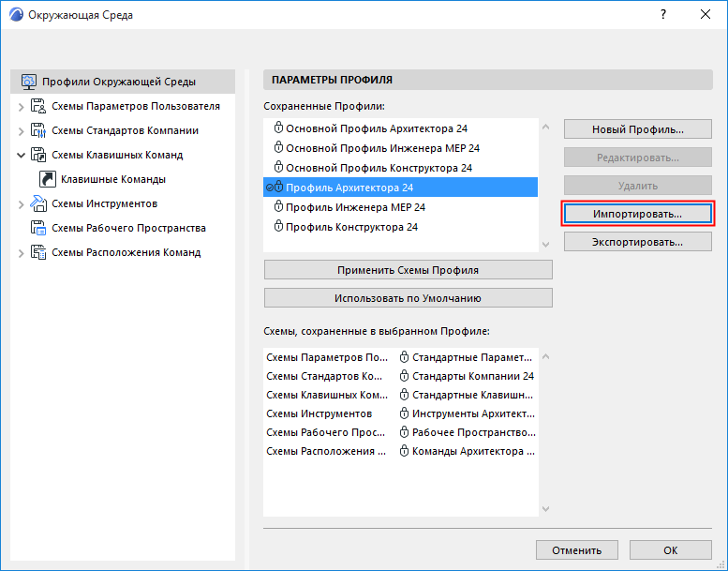Click the Экспортировать button
Screen dimensions: 728x571
(x=637, y=242)
